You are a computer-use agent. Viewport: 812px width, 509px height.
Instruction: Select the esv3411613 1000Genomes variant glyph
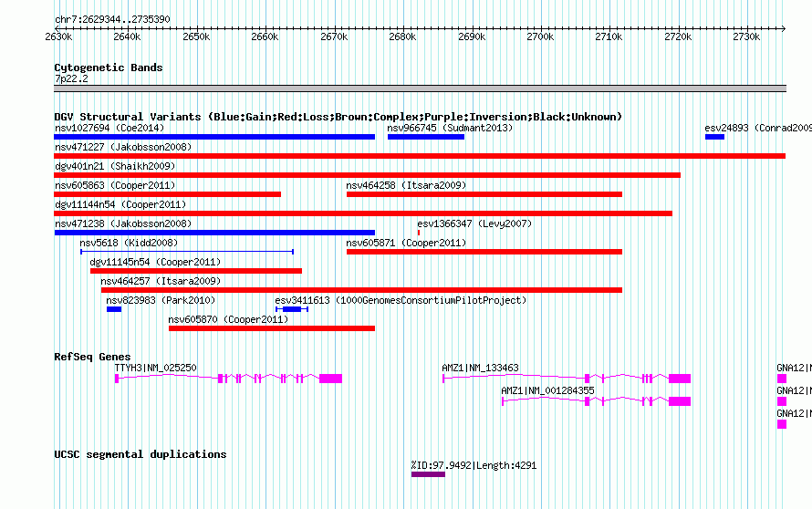click(292, 309)
